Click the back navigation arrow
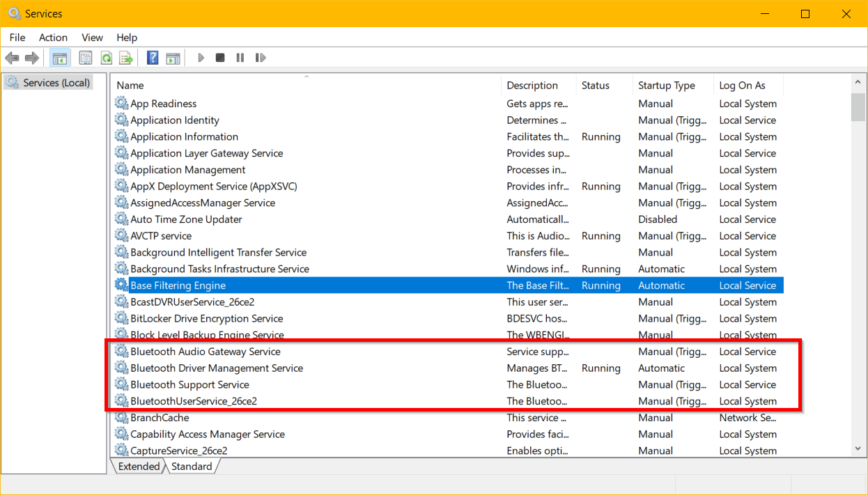 click(12, 57)
